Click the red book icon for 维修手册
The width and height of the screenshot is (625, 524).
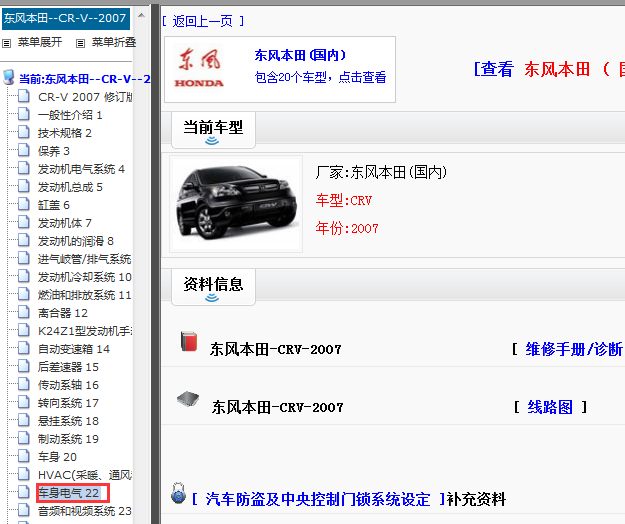point(189,341)
